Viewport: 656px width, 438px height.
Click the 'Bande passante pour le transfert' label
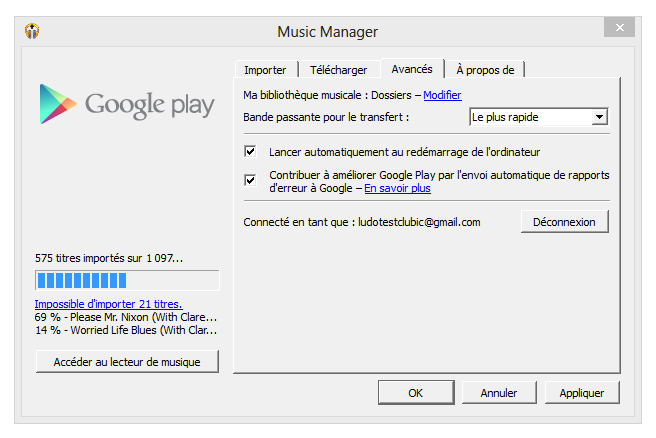[326, 117]
